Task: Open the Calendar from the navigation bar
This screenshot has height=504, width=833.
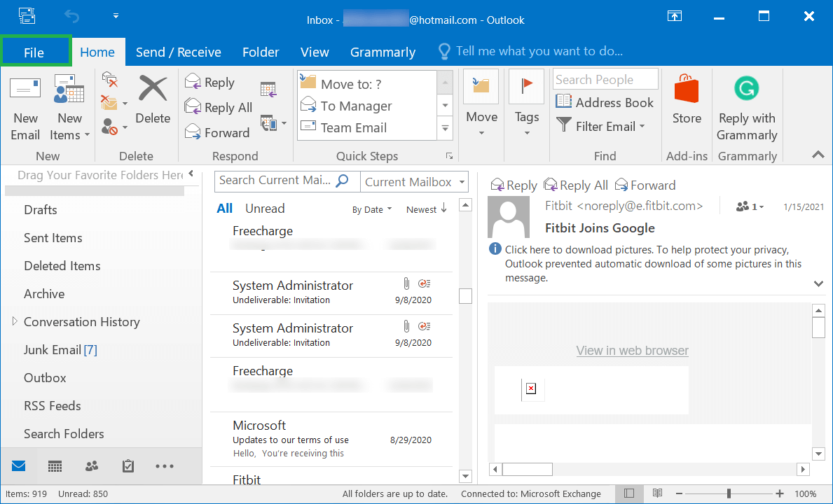Action: [55, 465]
